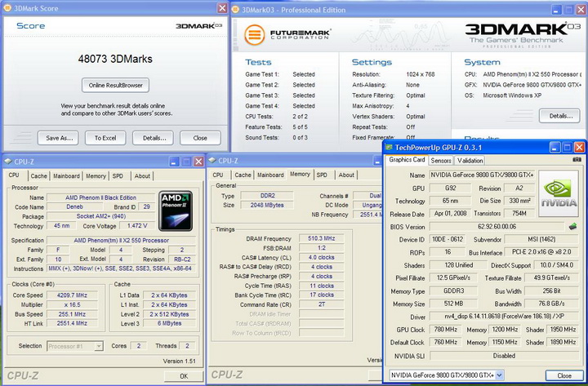Switch to the Sensors tab in GPU-Z
The height and width of the screenshot is (386, 588).
tap(441, 161)
